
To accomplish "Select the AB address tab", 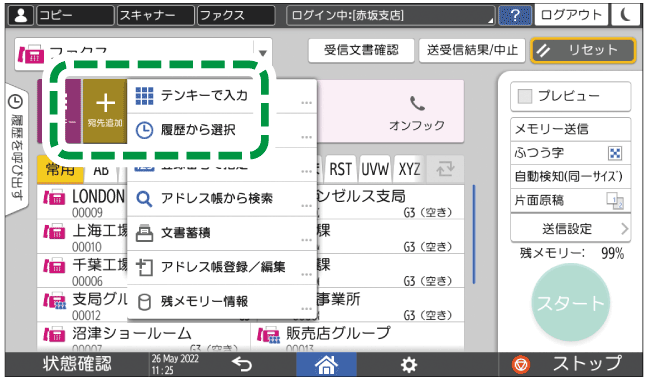I will click(x=101, y=169).
